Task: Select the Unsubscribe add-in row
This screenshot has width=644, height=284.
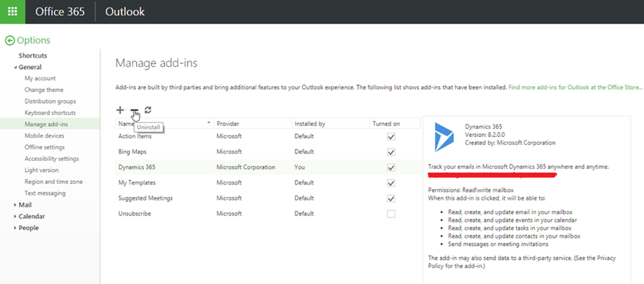Action: (x=268, y=214)
